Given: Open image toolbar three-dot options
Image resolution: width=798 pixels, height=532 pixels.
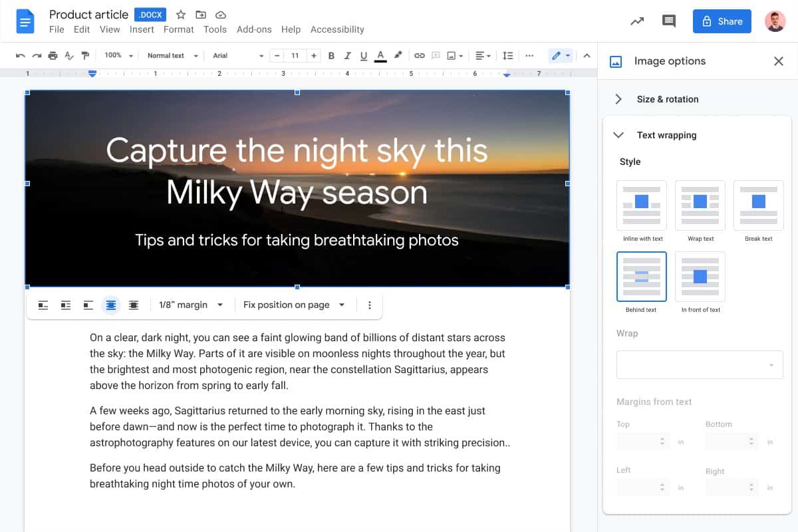Looking at the screenshot, I should (370, 305).
